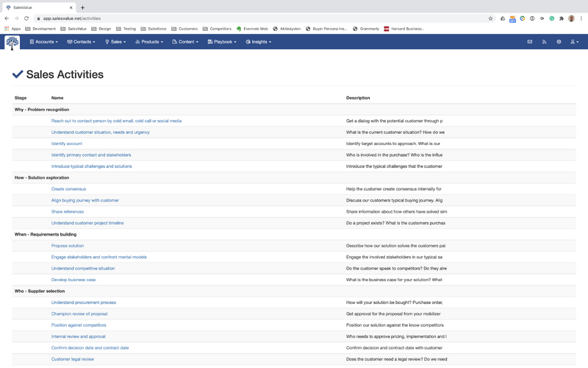This screenshot has width=588, height=368.
Task: Open the settings gear icon in navbar
Action: pyautogui.click(x=559, y=42)
